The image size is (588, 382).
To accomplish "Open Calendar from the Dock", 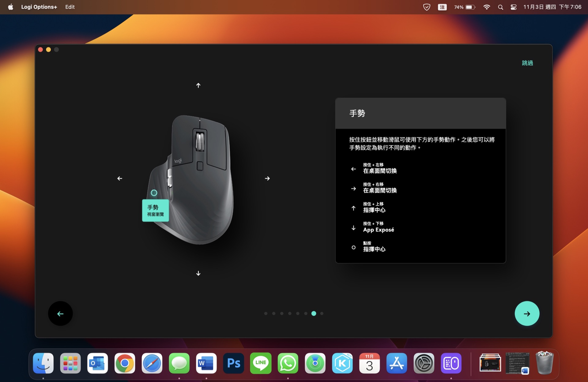I will point(370,363).
